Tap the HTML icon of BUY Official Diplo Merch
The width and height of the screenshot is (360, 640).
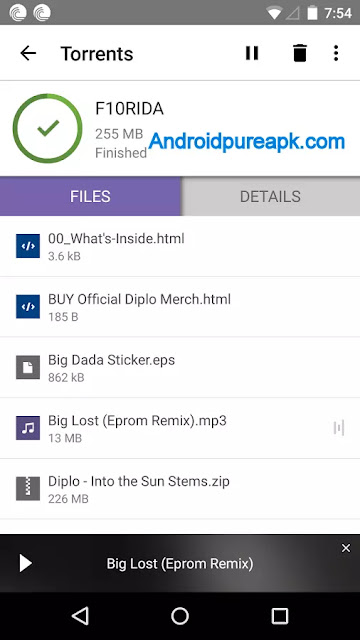[28, 307]
